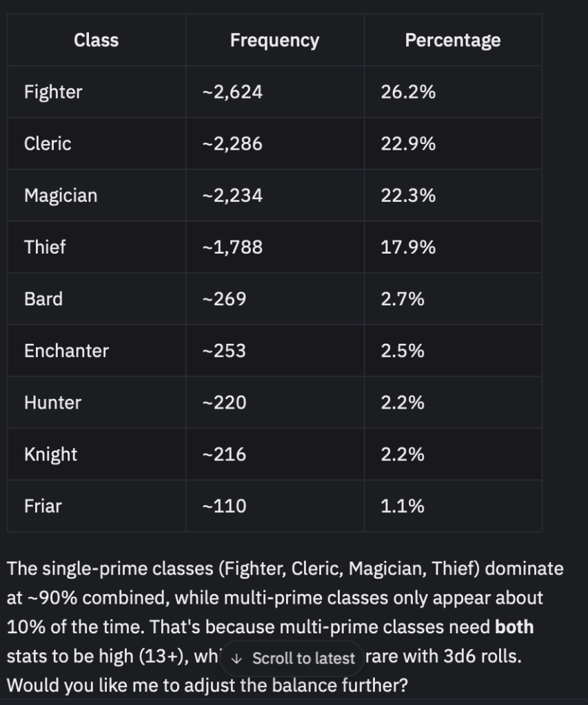
Task: Click the Knight row label
Action: 50,454
